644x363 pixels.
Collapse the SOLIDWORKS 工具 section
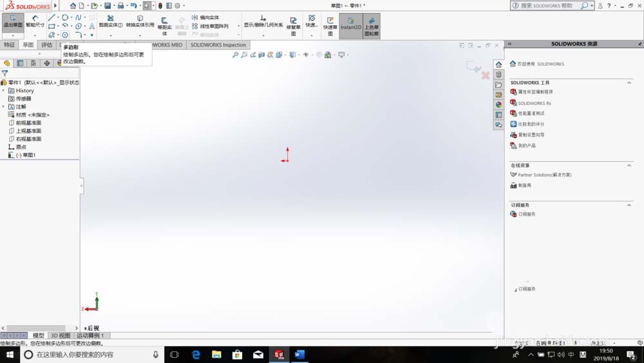pos(629,83)
